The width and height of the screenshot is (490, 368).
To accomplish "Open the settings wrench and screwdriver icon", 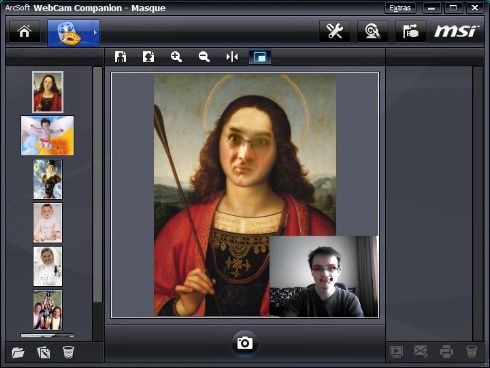I will (335, 31).
